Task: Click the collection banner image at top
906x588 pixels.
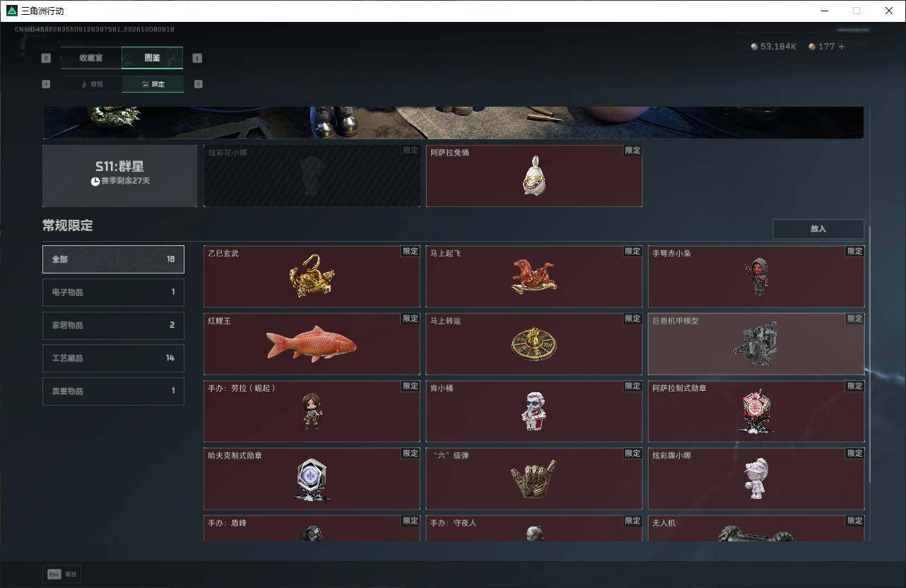Action: click(453, 122)
